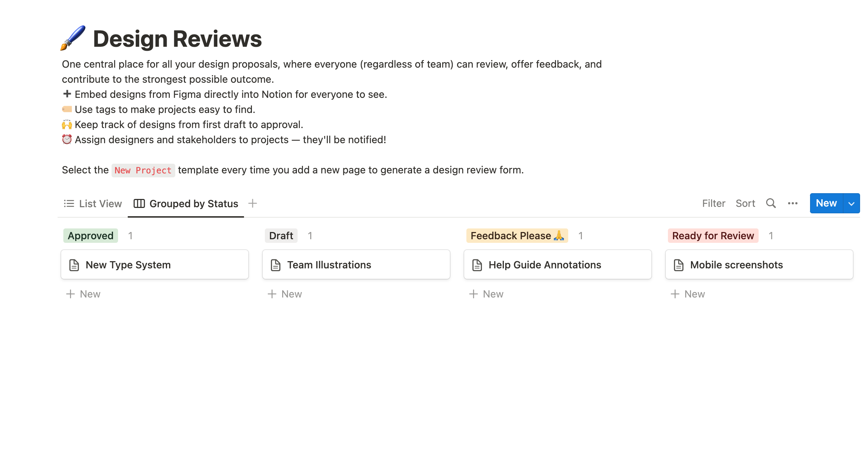Click the blue New button
868x454 pixels.
click(x=826, y=203)
